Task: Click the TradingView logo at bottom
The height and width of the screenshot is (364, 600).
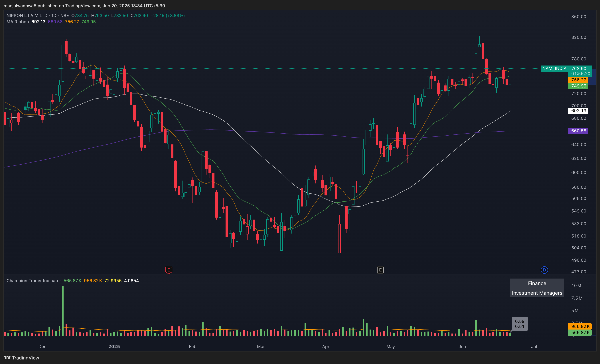Action: pos(21,358)
